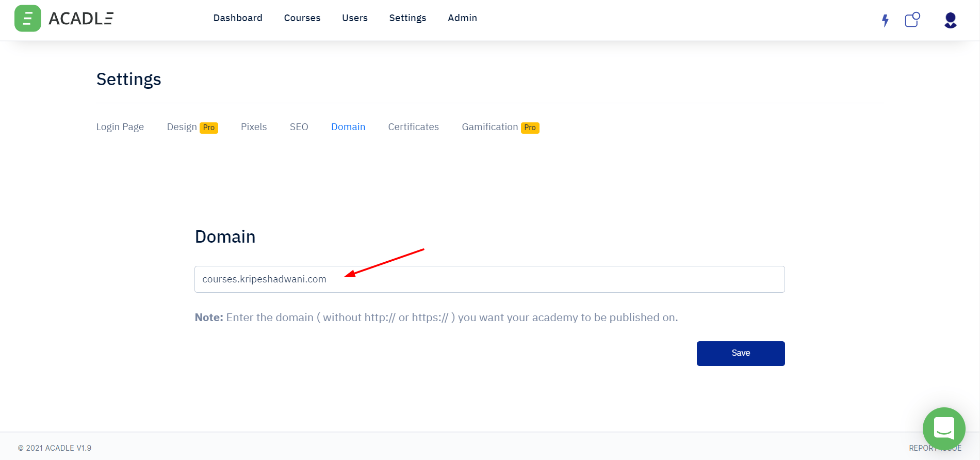Open the Pixels settings tab
980x460 pixels.
tap(254, 127)
